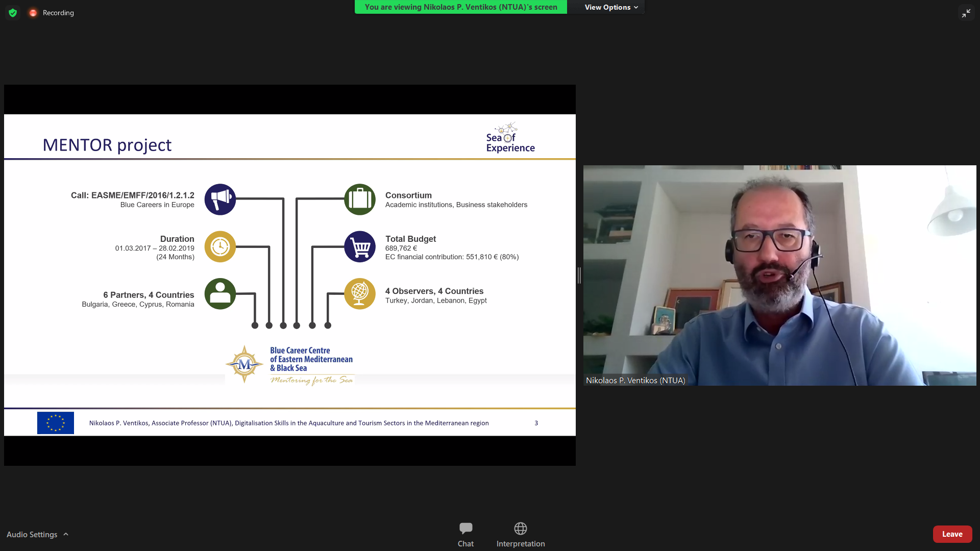Open the View Options dropdown
Viewport: 980px width, 551px height.
point(611,7)
